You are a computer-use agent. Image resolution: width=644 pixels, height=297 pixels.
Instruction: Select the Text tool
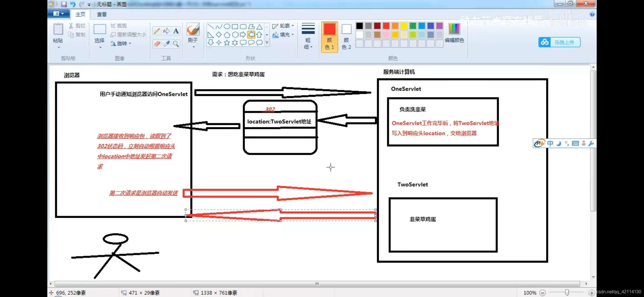coord(176,31)
